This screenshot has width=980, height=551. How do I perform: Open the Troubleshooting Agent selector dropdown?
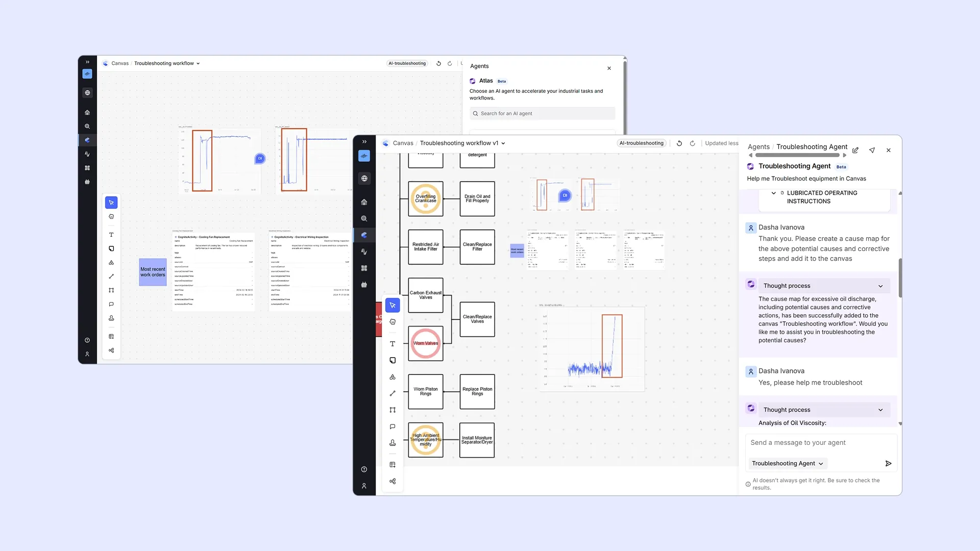coord(788,463)
